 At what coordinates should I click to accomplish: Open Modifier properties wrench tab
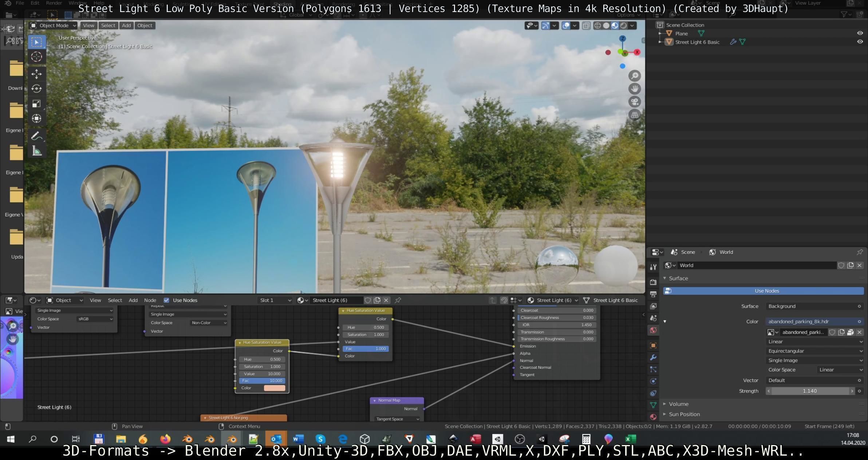pyautogui.click(x=653, y=357)
